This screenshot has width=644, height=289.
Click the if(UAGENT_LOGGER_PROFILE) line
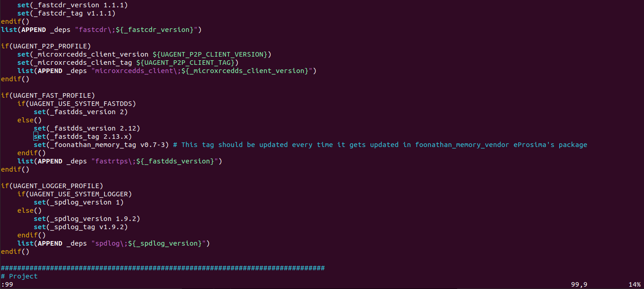pyautogui.click(x=52, y=186)
